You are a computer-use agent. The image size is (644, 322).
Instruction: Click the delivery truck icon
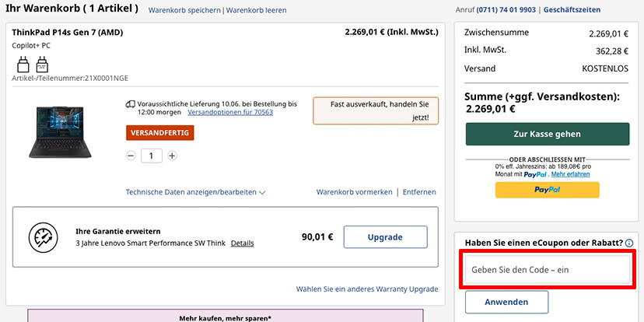click(x=130, y=104)
